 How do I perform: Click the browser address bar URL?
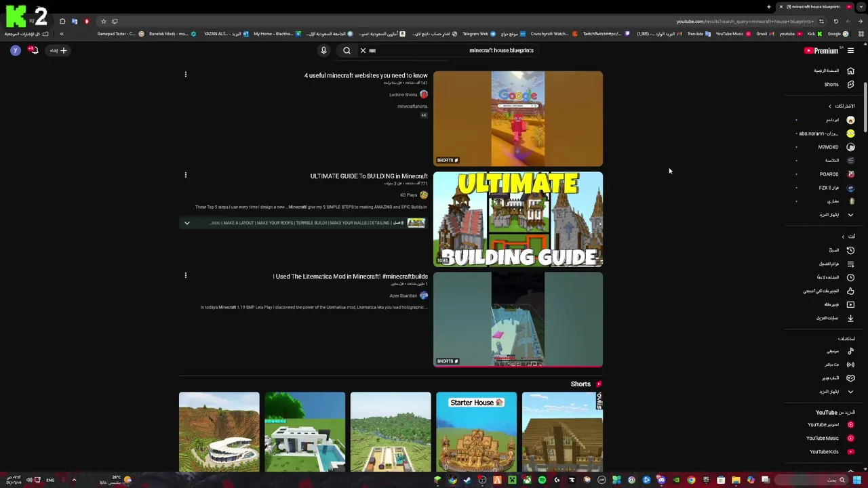tap(745, 21)
